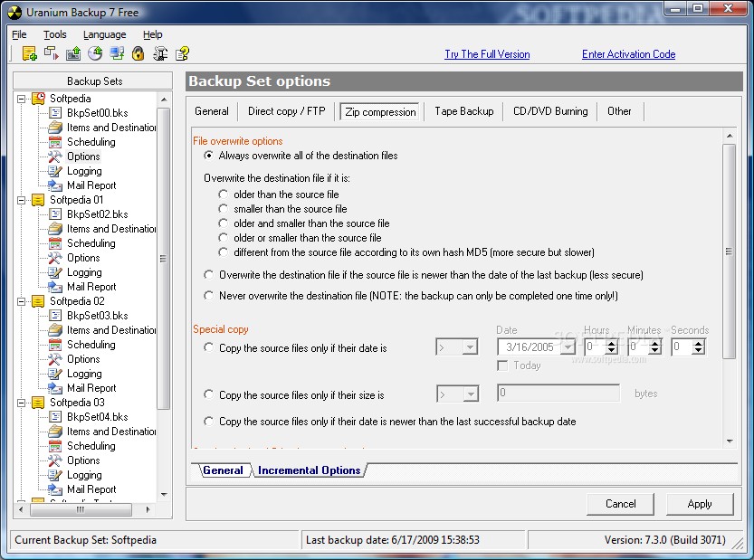Collapse the Softpedia tree node
The image size is (754, 560).
click(21, 99)
